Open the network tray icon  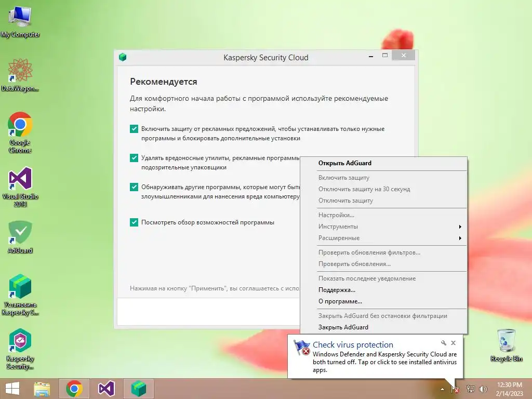(471, 389)
